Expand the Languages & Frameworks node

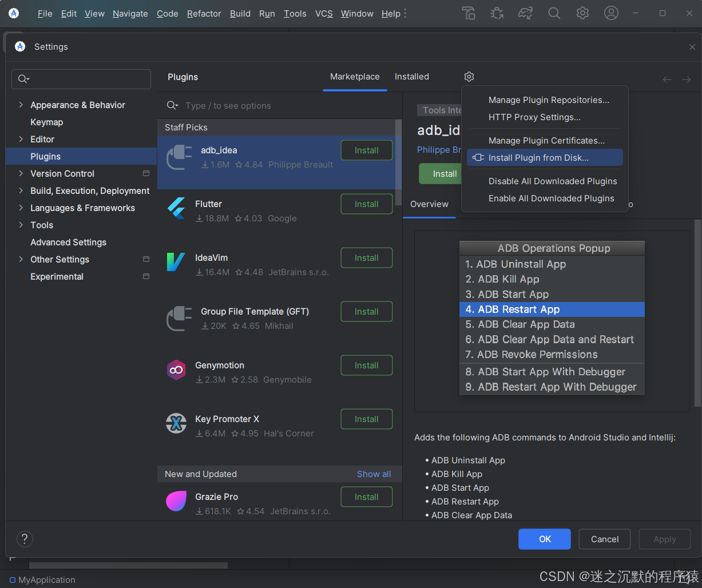[x=21, y=208]
